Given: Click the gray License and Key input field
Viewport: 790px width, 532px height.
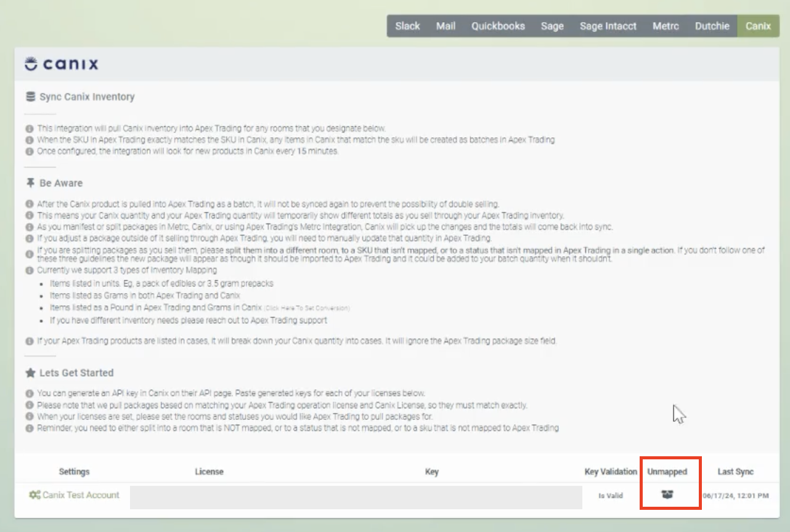Looking at the screenshot, I should coord(356,498).
